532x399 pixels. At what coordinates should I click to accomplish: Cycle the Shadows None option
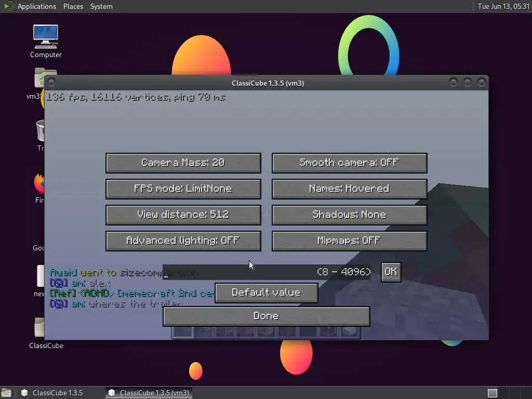point(350,215)
